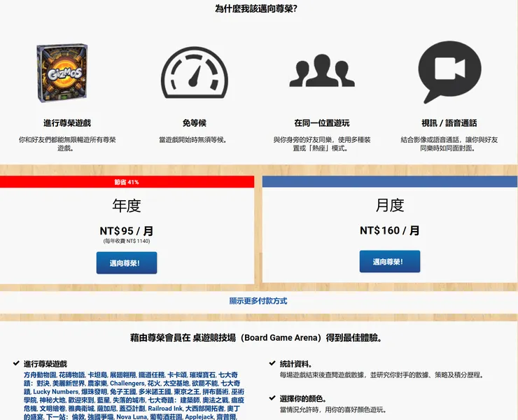Click the 年度 plan title
Image resolution: width=518 pixels, height=420 pixels.
pos(127,206)
